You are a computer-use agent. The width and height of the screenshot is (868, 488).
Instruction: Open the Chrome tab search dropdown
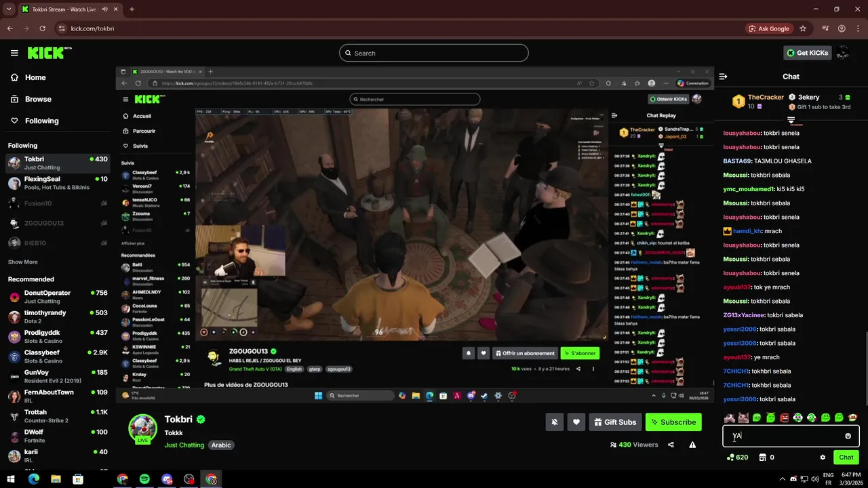(x=9, y=9)
